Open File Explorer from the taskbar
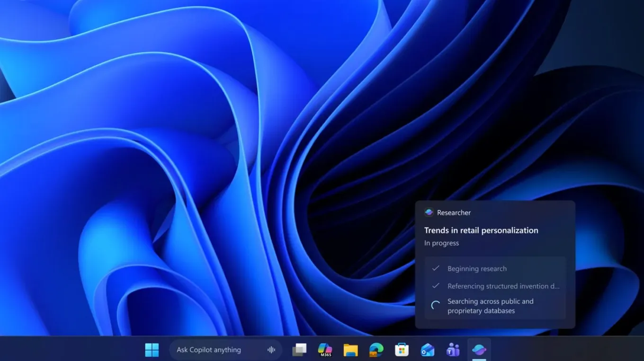 click(x=350, y=350)
